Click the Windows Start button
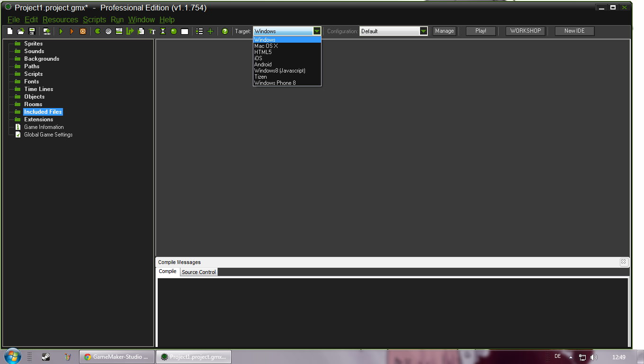 click(x=12, y=356)
